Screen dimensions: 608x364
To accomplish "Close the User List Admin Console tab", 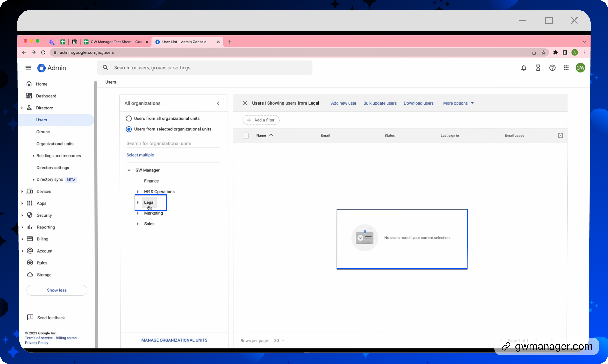I will 218,42.
